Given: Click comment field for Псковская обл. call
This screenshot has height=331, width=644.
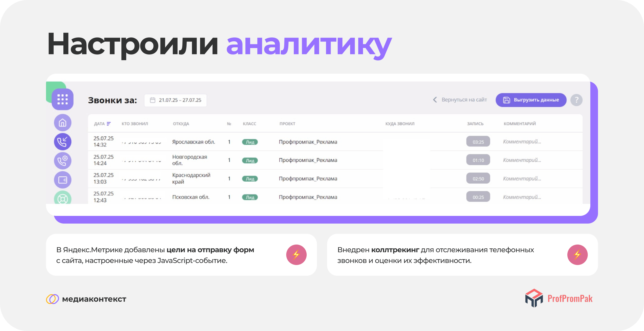Looking at the screenshot, I should tap(522, 197).
